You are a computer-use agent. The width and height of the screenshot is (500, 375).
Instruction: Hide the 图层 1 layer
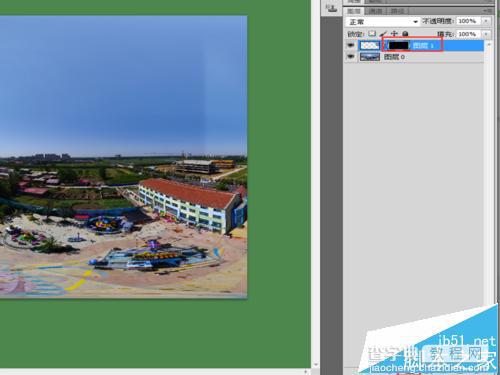[350, 45]
